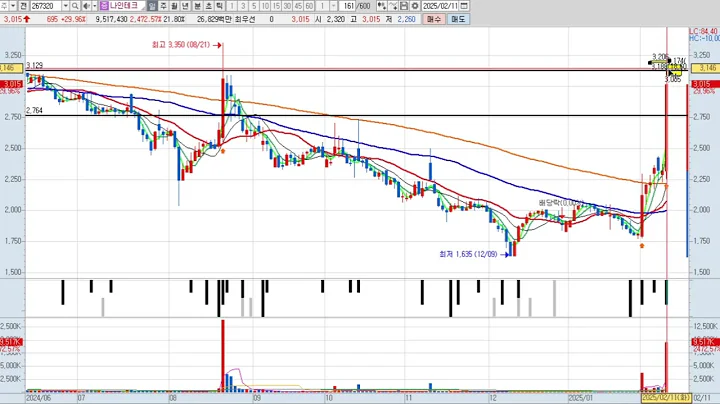Choose the 1 interval button
The height and width of the screenshot is (404, 720).
(232, 6)
